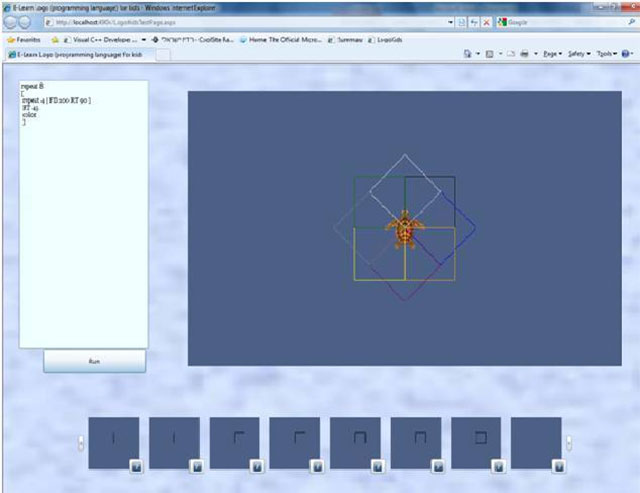The height and width of the screenshot is (493, 640).
Task: Open the Tools dropdown menu
Action: 606,54
